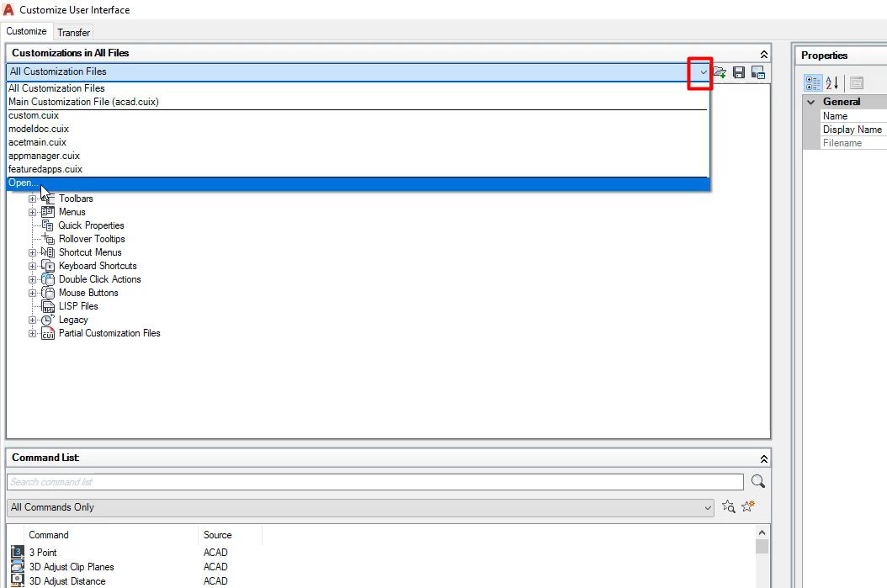Screen dimensions: 887x588
Task: Click the save all customization files icon
Action: pyautogui.click(x=738, y=72)
